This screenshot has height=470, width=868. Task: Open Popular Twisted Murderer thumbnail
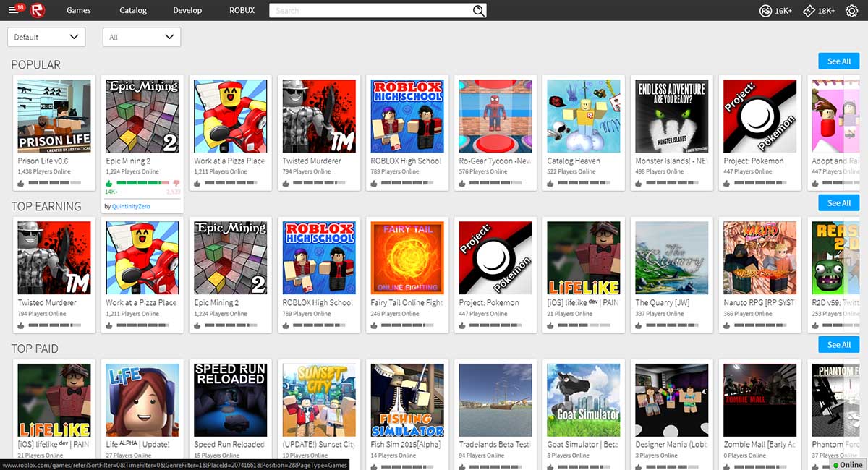pyautogui.click(x=319, y=116)
